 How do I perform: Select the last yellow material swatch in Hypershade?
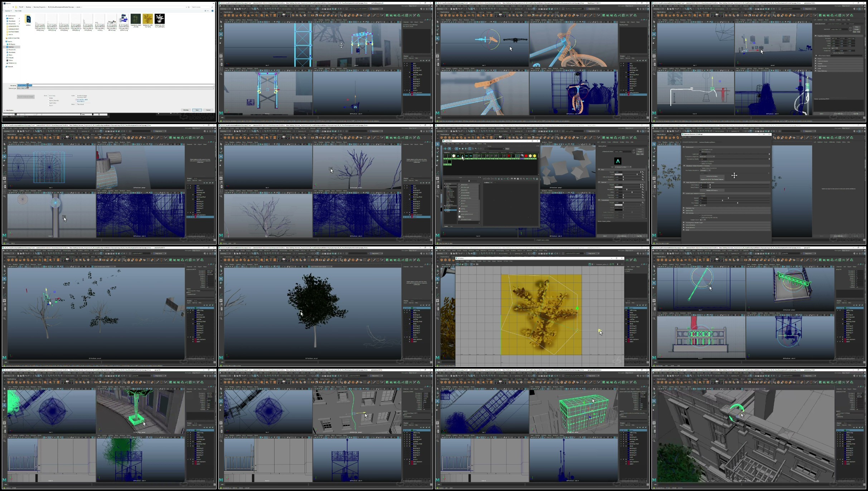535,156
